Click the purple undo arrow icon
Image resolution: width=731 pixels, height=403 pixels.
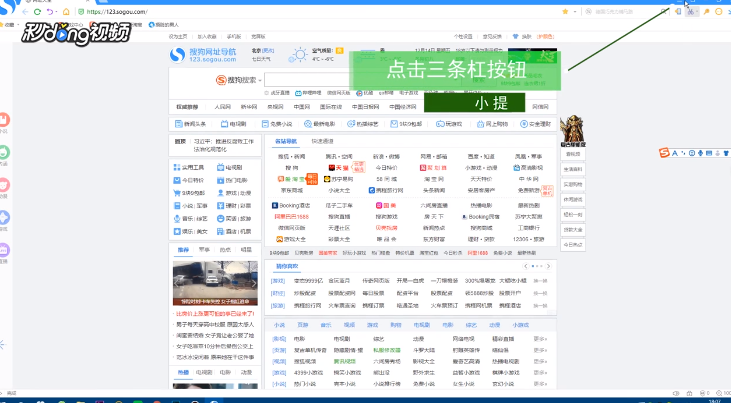(49, 12)
